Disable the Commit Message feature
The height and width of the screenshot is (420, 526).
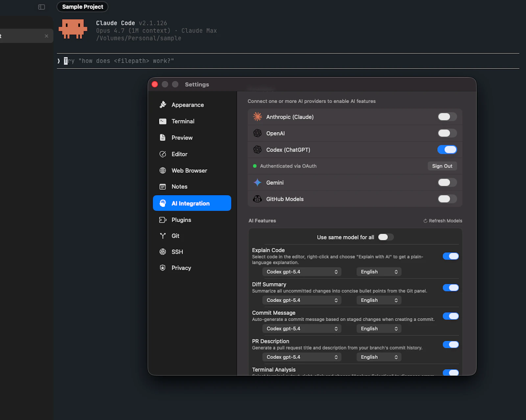point(451,316)
